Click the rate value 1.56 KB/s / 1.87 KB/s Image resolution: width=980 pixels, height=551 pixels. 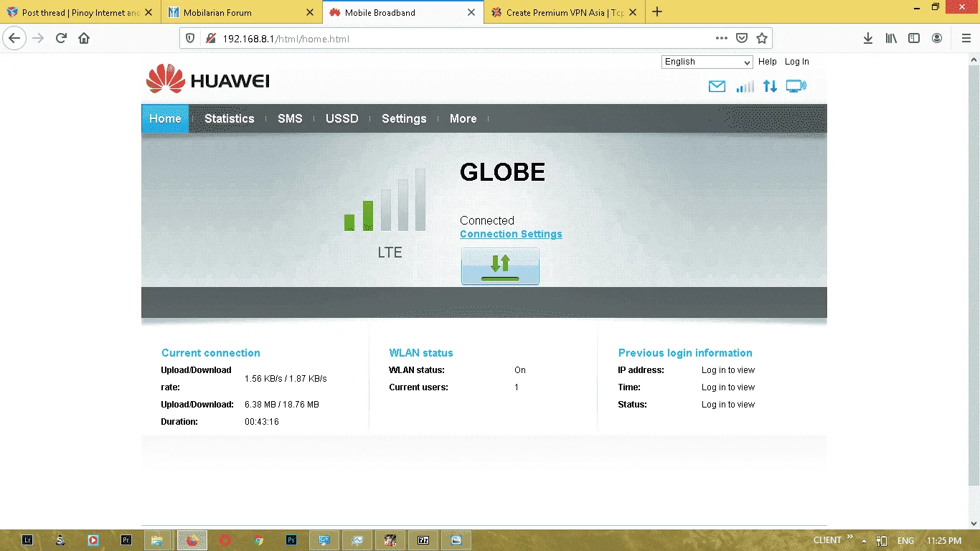pos(286,379)
